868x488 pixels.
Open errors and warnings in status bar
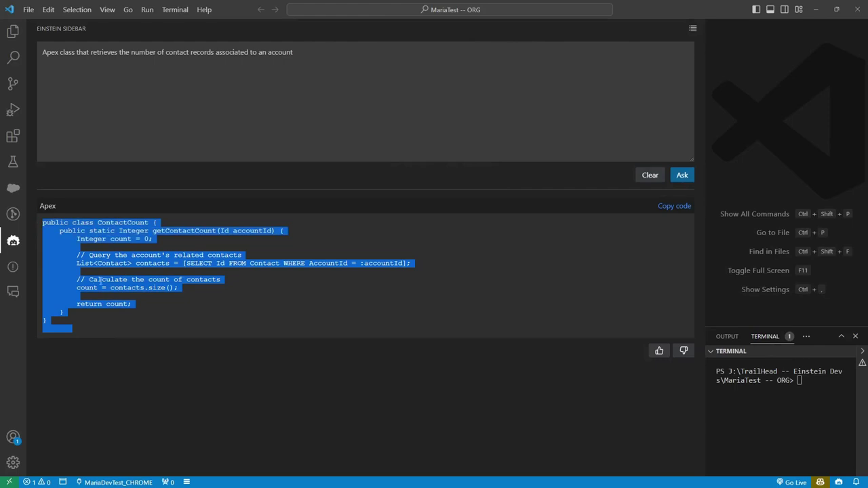coord(37,482)
